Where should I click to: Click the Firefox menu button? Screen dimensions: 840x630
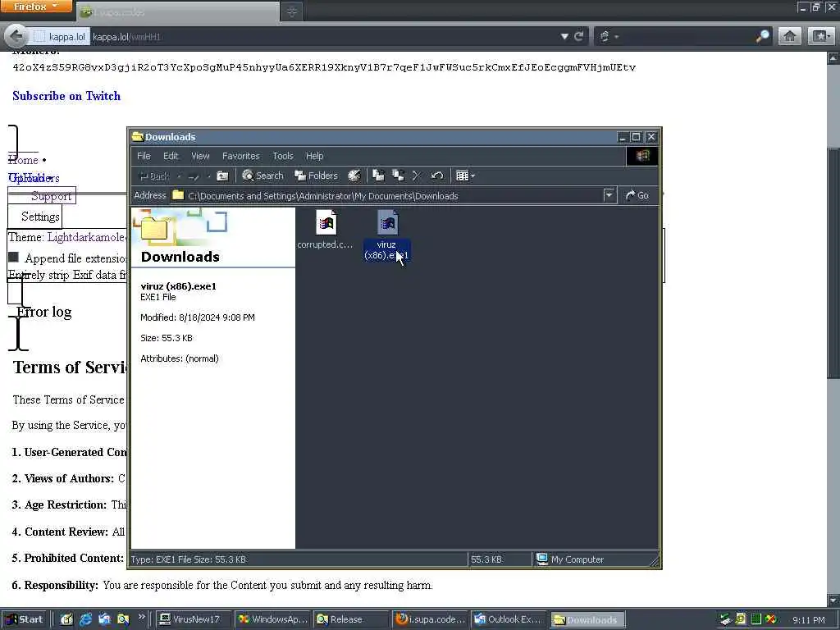point(35,7)
